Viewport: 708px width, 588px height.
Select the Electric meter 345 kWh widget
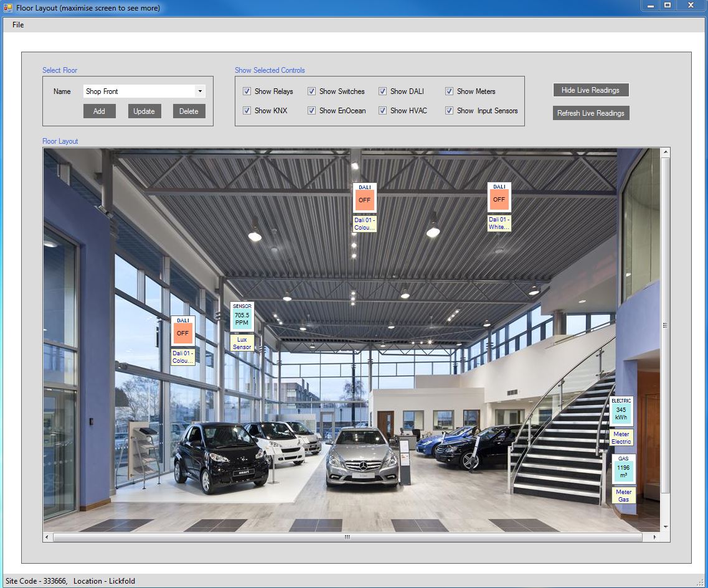tap(621, 412)
